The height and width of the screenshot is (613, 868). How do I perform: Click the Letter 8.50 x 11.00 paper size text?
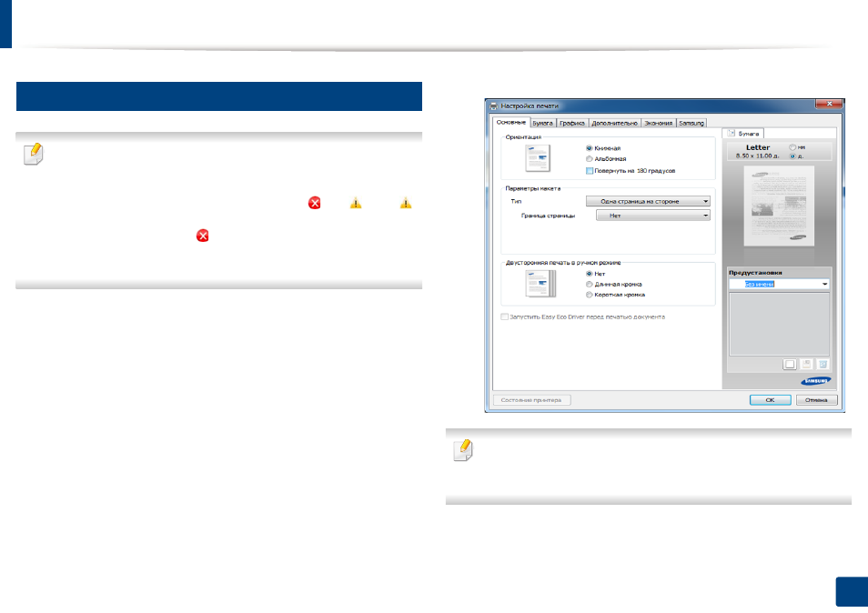[757, 152]
